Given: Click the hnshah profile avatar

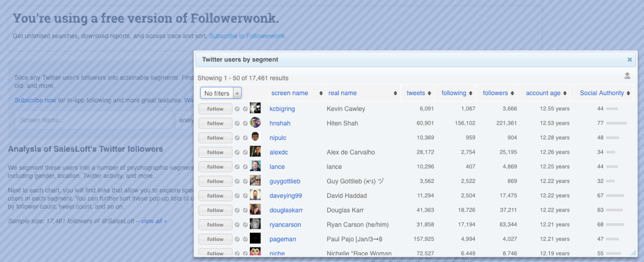Looking at the screenshot, I should [255, 123].
